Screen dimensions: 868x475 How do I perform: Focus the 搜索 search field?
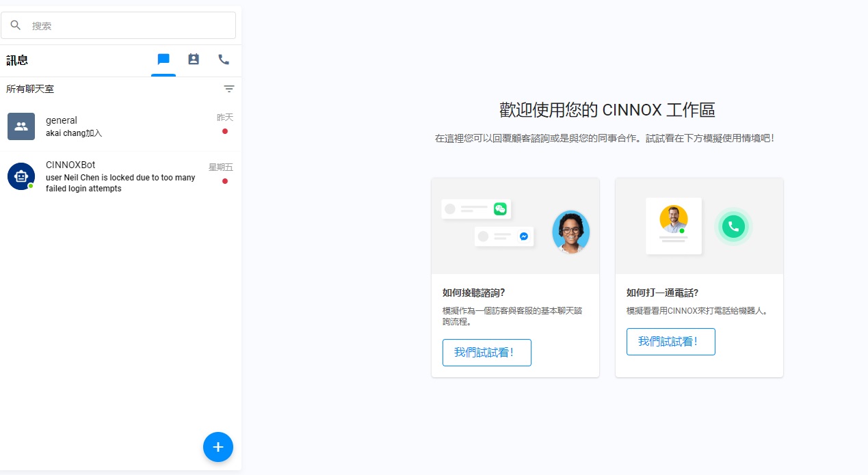coord(118,25)
